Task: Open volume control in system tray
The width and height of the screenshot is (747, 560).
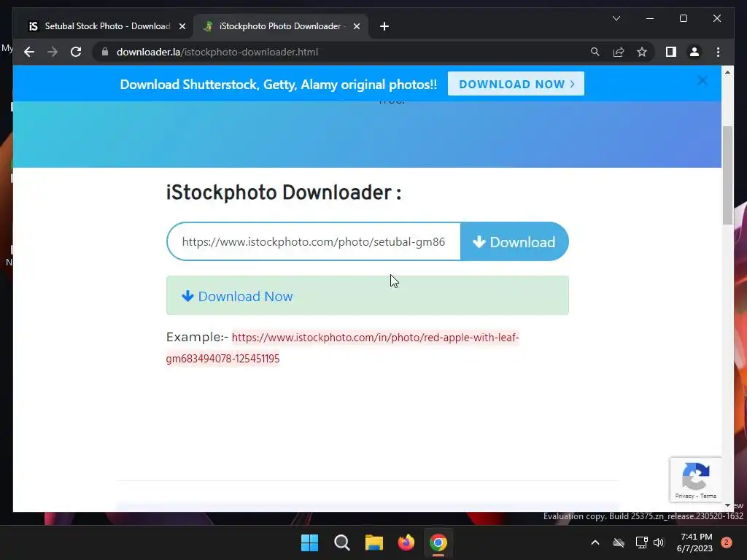Action: (659, 542)
